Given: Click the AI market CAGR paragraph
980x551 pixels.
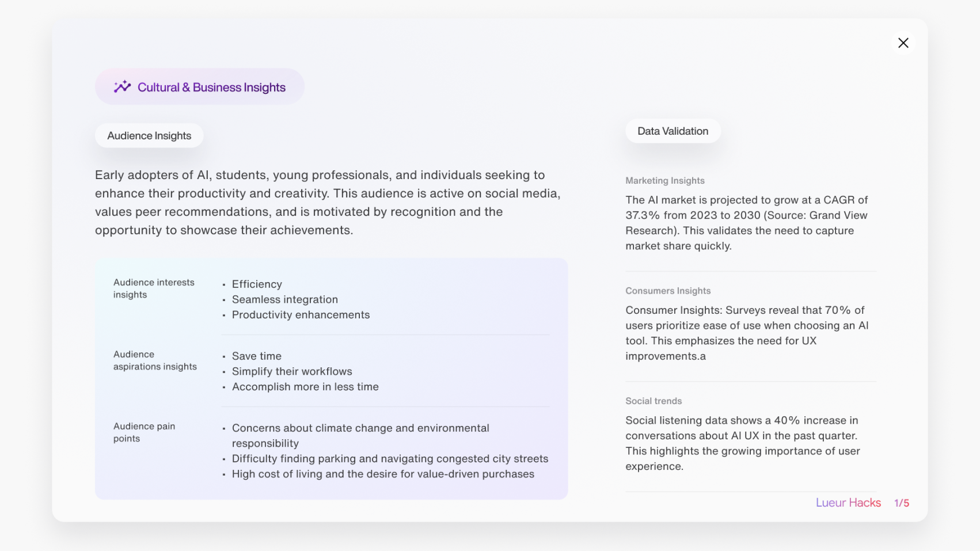Looking at the screenshot, I should [746, 223].
